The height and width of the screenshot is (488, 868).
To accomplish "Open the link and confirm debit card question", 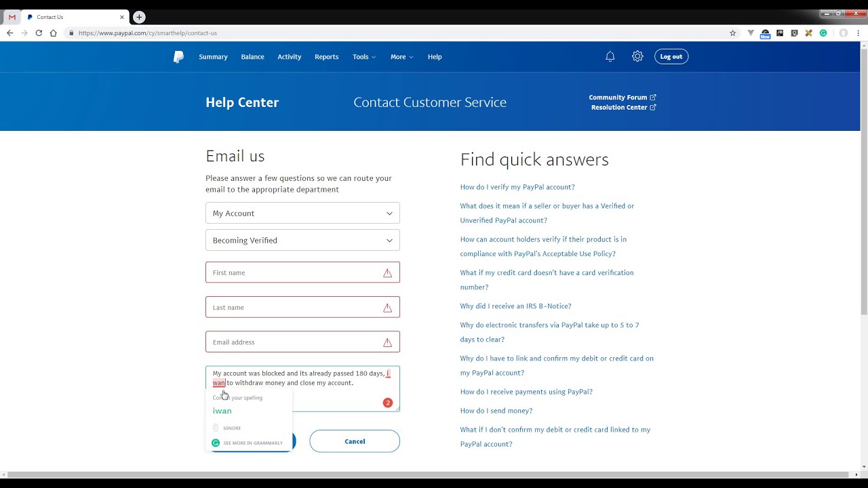I will coord(557,365).
